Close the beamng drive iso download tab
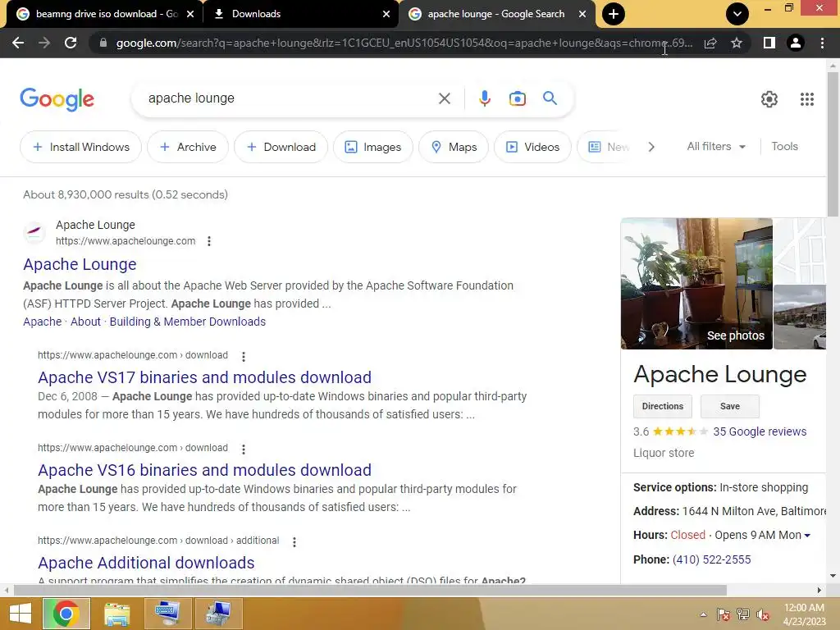Viewport: 840px width, 630px height. click(x=190, y=14)
